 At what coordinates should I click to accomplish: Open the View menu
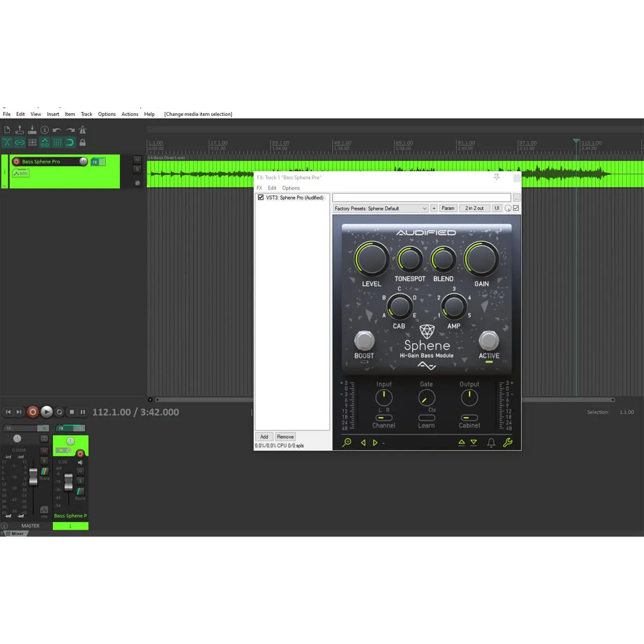coord(35,114)
